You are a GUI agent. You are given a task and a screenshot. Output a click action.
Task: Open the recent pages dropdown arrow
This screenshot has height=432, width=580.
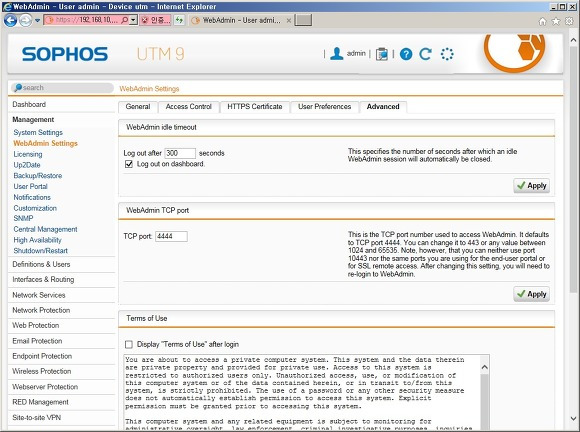pyautogui.click(x=37, y=20)
